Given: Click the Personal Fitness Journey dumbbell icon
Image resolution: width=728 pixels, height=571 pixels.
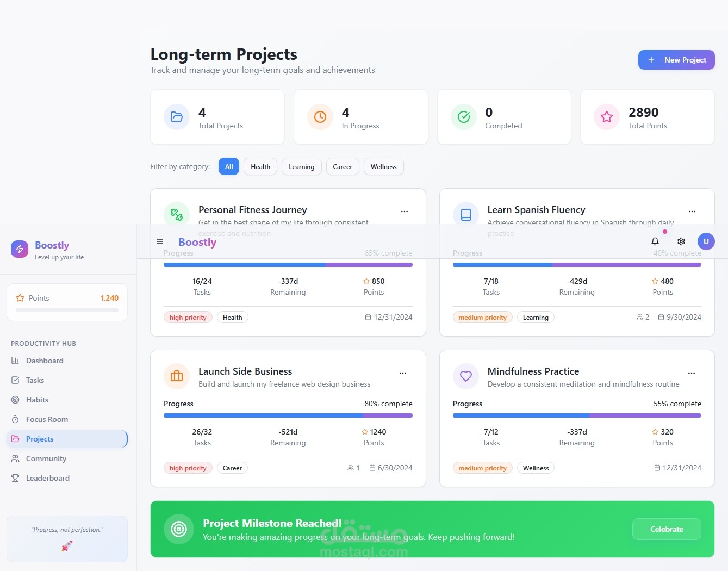Looking at the screenshot, I should click(x=177, y=214).
